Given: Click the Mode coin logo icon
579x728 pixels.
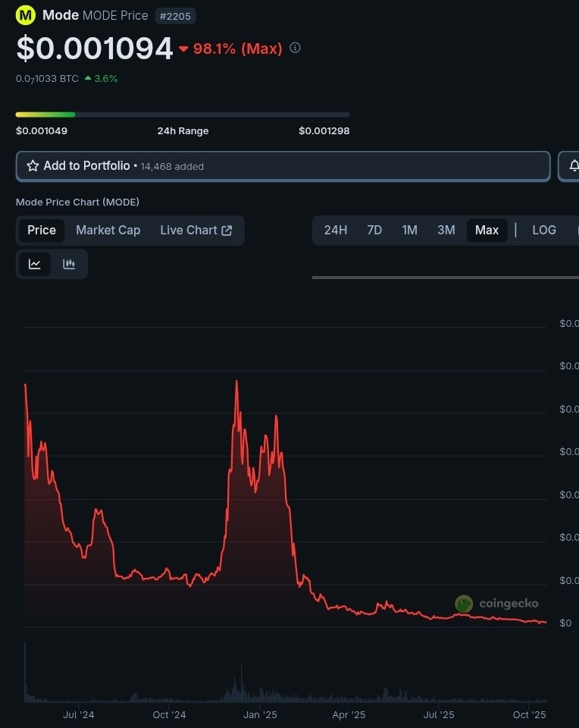Looking at the screenshot, I should point(26,15).
